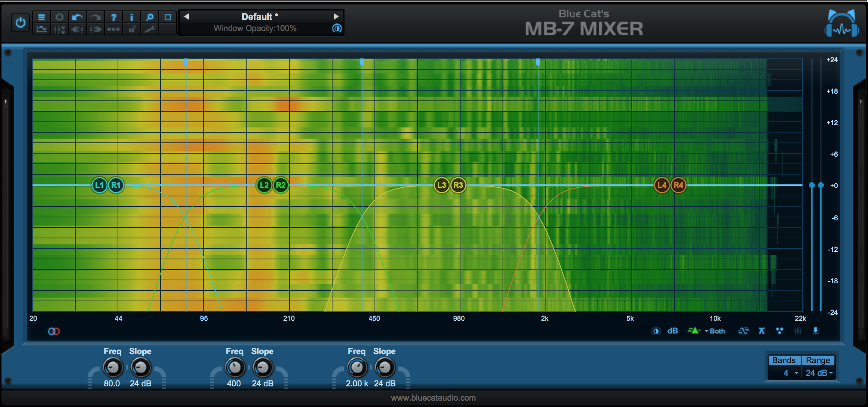This screenshot has width=868, height=407.
Task: Expand the Both spectrum channel dropdown
Action: click(x=714, y=331)
